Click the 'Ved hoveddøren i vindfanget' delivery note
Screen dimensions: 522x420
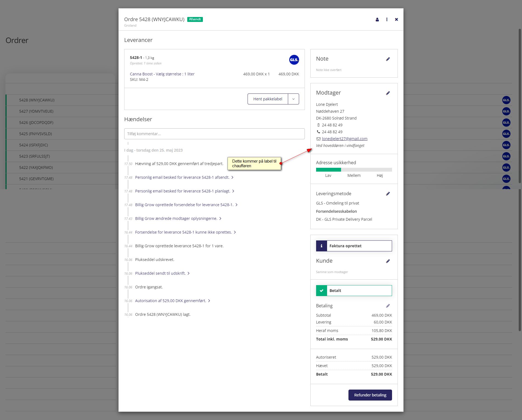click(x=340, y=146)
